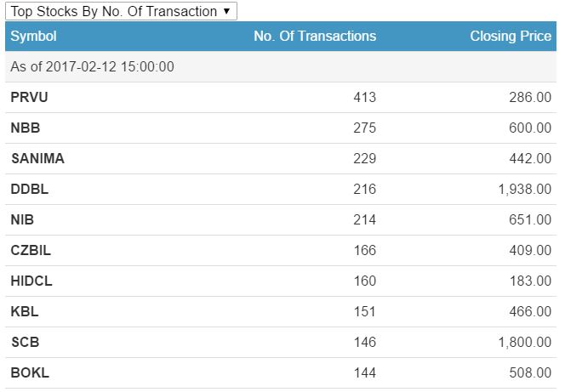Click PRVU's transaction count 413
This screenshot has width=565, height=392.
(364, 97)
